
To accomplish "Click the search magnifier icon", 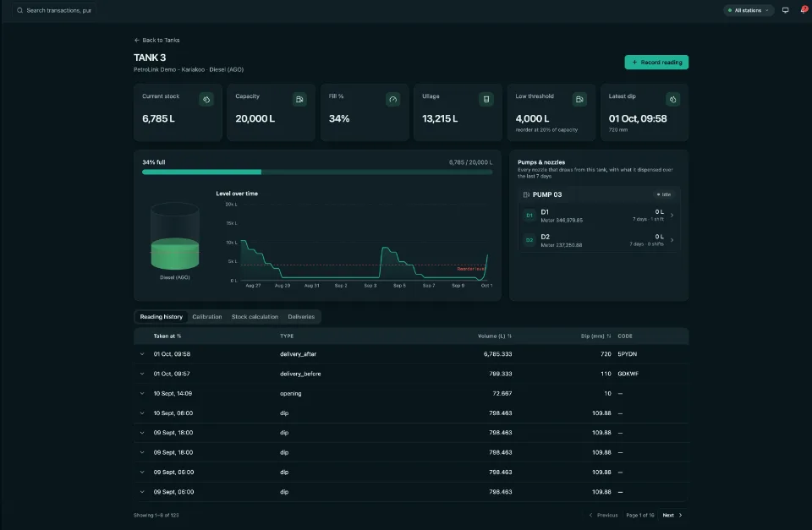I will point(19,10).
